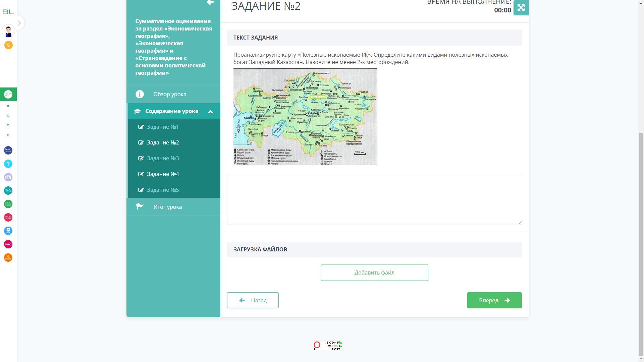Open the BilimLand green sidebar icon

tap(8, 204)
